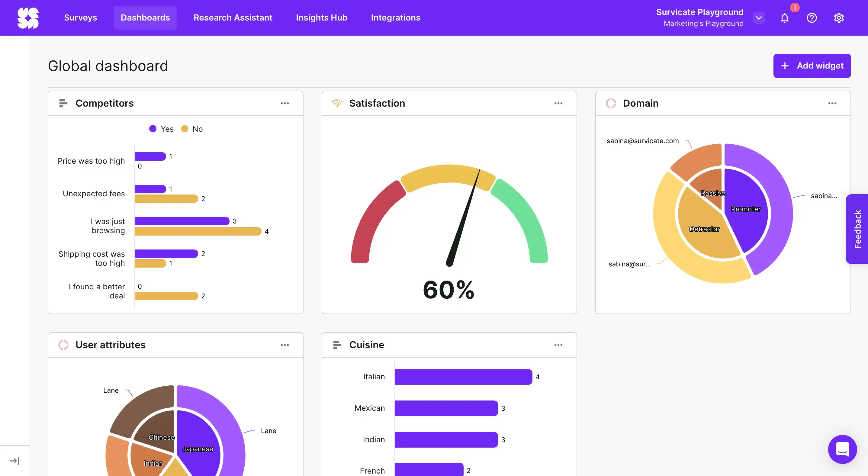
Task: Open the notifications bell
Action: coord(784,18)
